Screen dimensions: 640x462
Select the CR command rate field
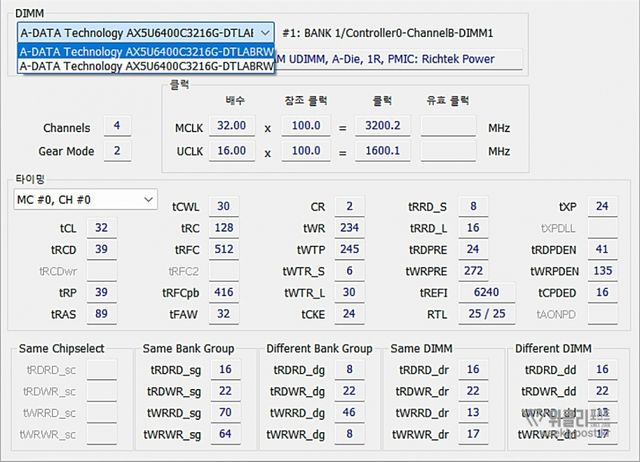(348, 206)
